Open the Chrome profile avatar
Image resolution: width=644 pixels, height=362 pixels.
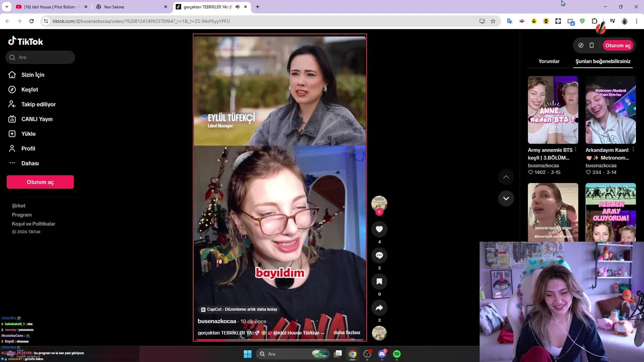[x=624, y=21]
